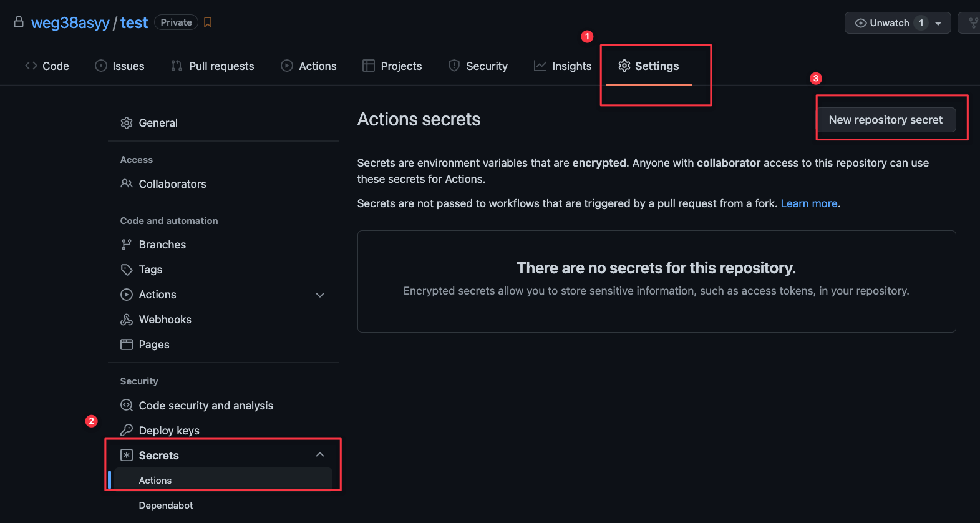Click the General gear icon in sidebar
The image size is (980, 523).
point(127,123)
